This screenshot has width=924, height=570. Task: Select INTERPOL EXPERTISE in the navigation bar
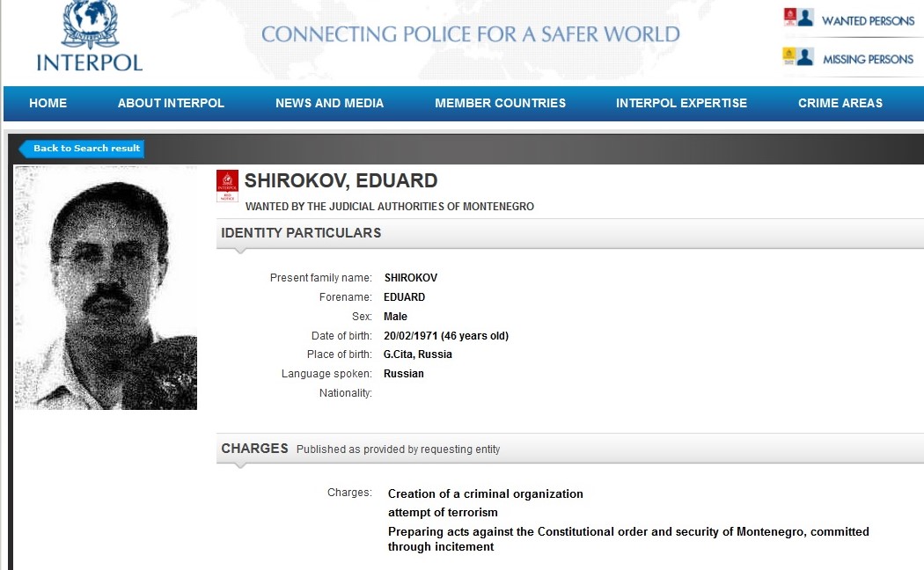point(681,103)
